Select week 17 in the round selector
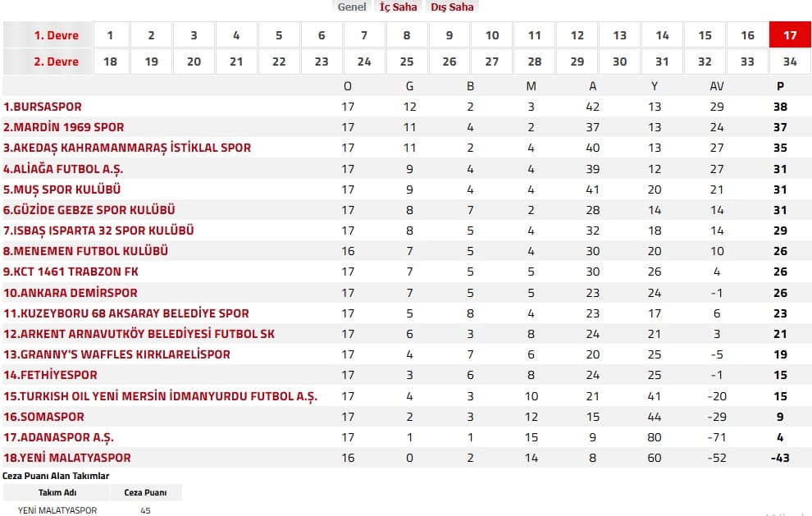This screenshot has height=516, width=812. point(790,35)
